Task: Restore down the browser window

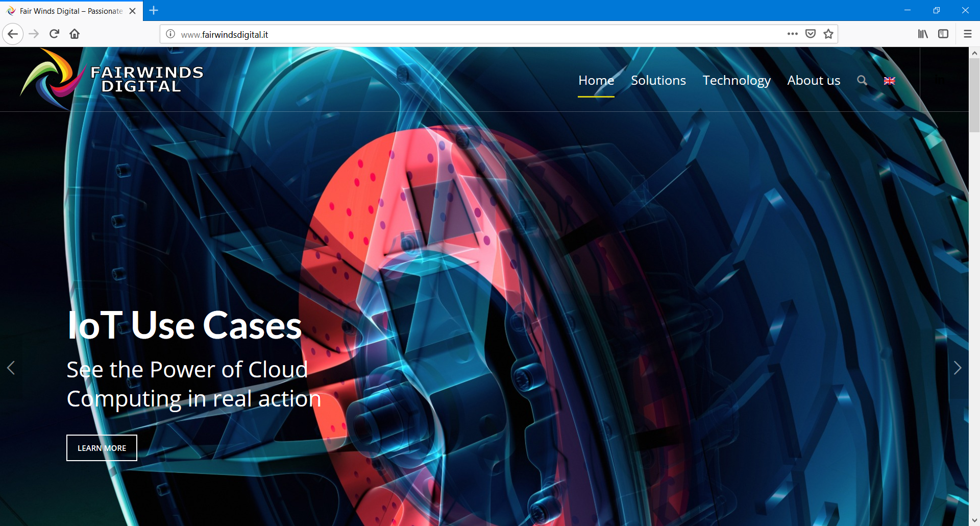Action: tap(937, 10)
